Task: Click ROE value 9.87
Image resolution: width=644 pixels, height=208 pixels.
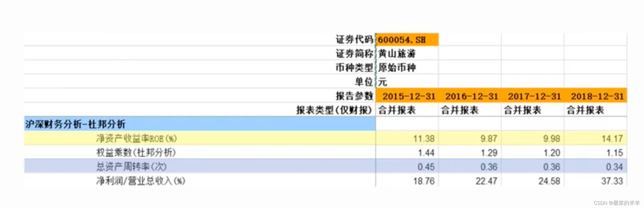Action: click(x=489, y=138)
